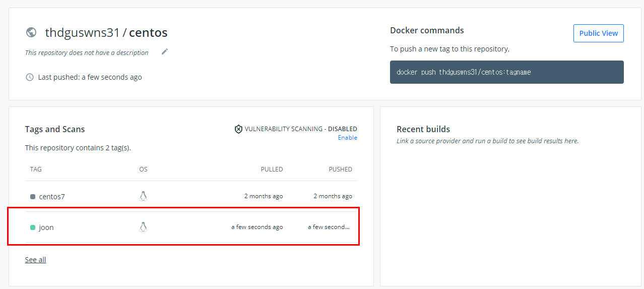Click 'VULNERABILITY SCANNING - DISABLED' label

click(x=301, y=129)
